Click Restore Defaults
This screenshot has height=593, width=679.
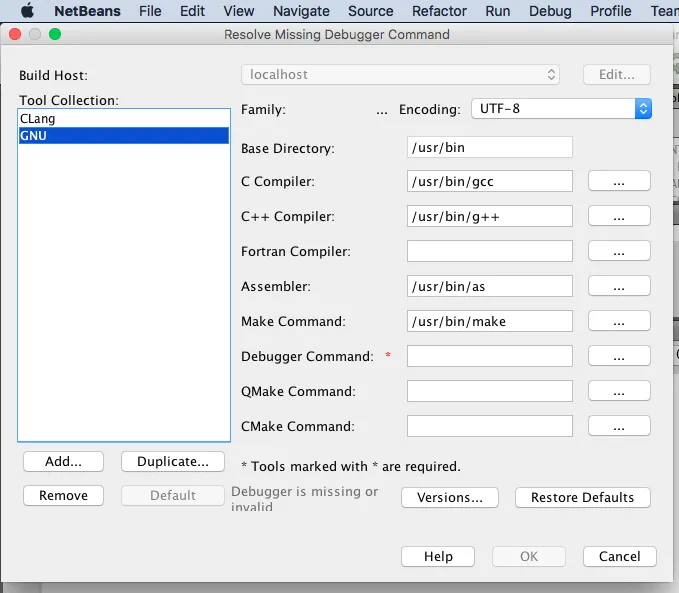(582, 497)
